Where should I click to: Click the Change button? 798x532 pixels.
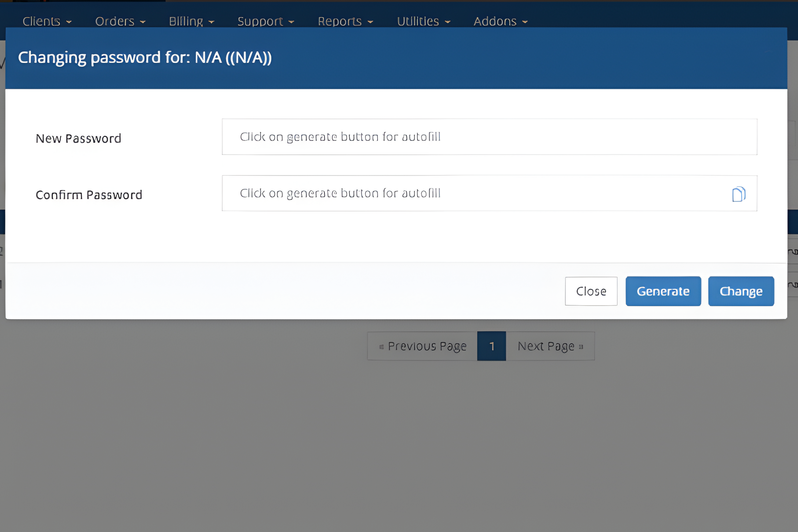(x=741, y=291)
